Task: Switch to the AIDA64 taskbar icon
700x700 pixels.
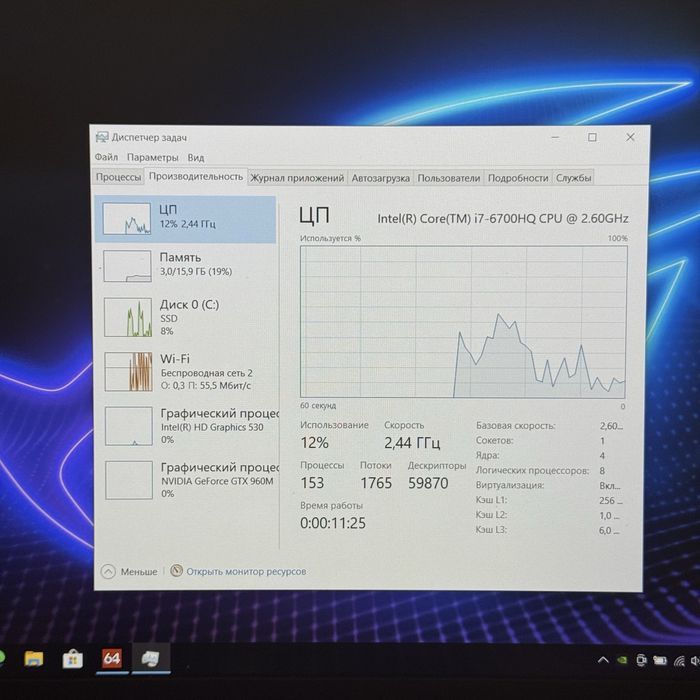Action: coord(112,658)
